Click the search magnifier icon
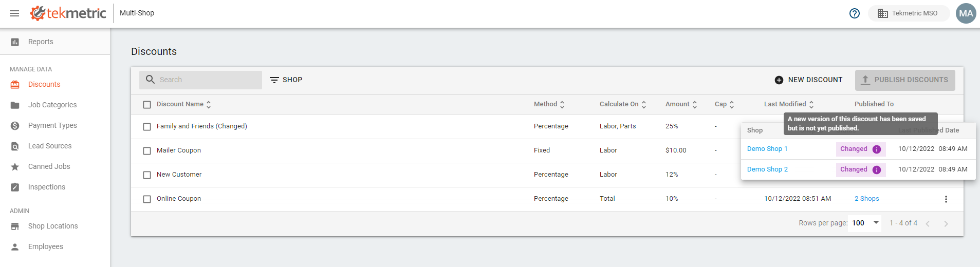Viewport: 980px width, 267px height. click(x=150, y=80)
